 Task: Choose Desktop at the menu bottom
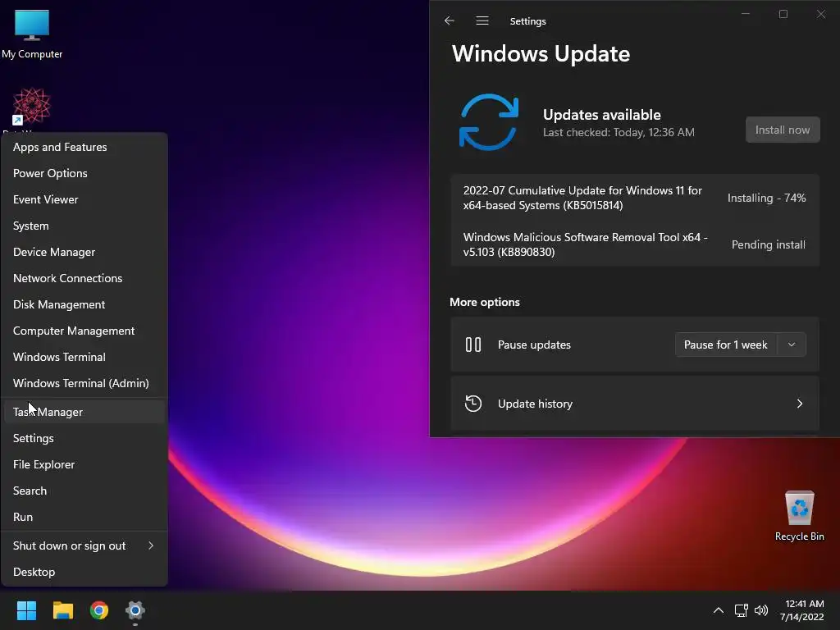pos(84,572)
